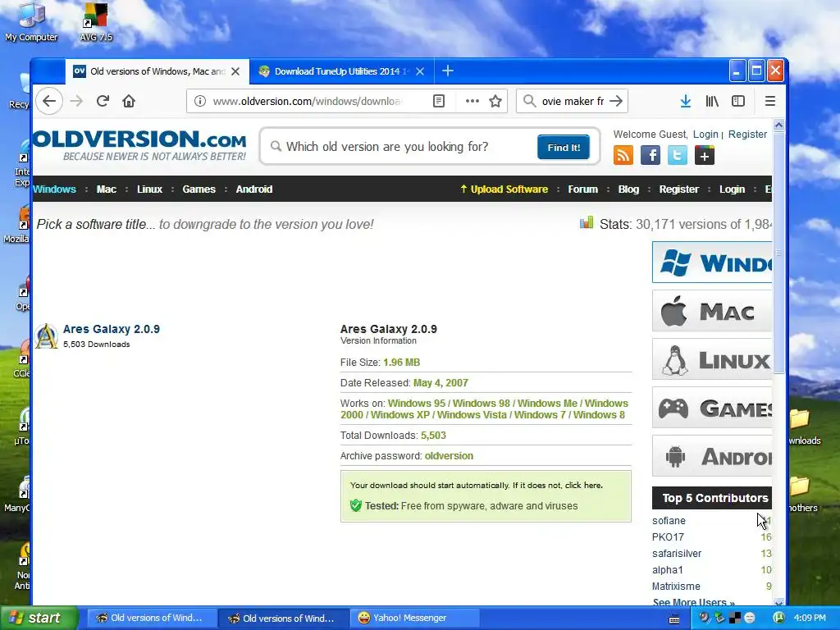Click the Android platform banner button
This screenshot has width=840, height=630.
(x=712, y=456)
